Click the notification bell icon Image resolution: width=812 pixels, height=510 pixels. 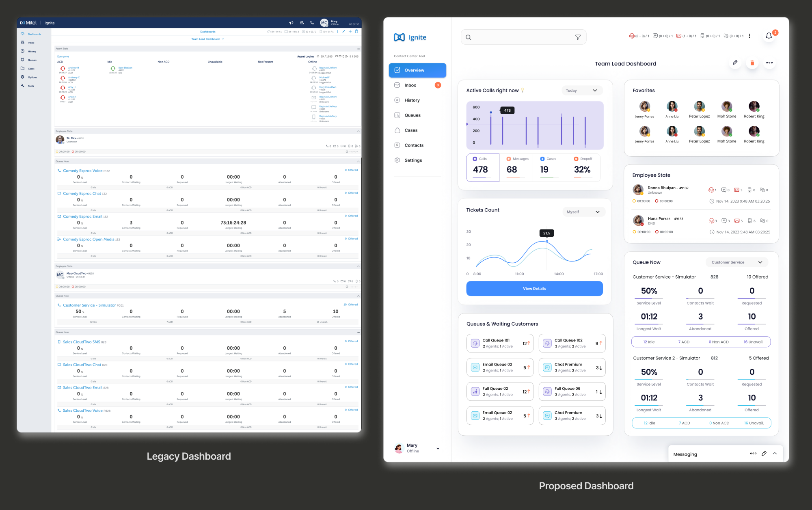tap(769, 36)
